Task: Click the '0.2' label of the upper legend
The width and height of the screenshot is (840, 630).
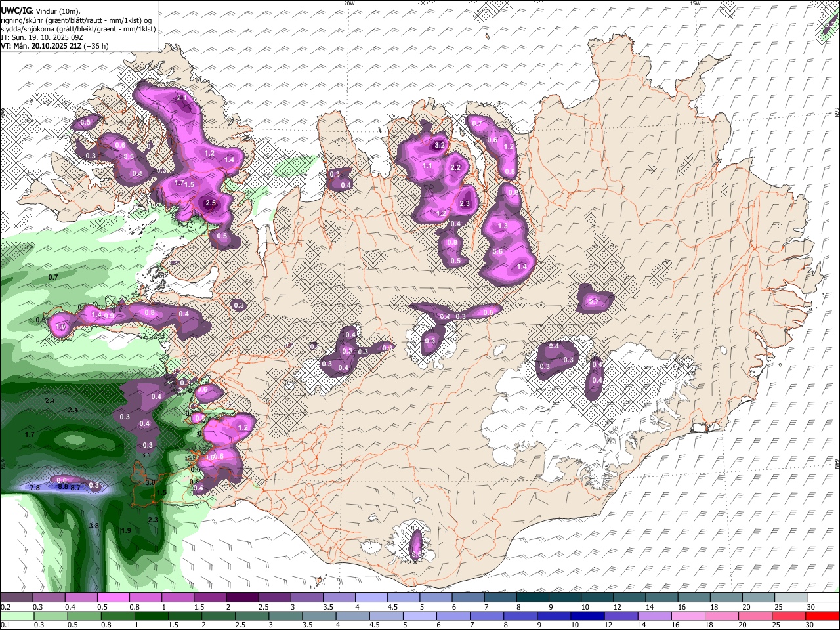Action: [5, 607]
